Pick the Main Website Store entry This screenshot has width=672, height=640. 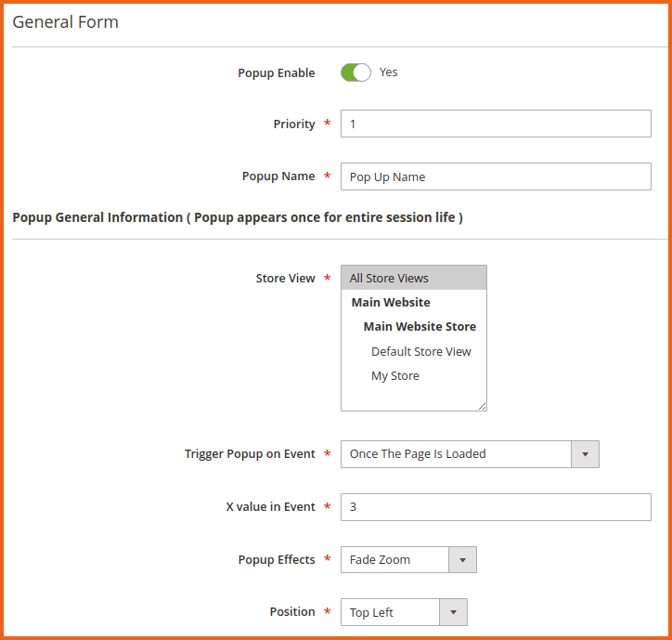[420, 326]
